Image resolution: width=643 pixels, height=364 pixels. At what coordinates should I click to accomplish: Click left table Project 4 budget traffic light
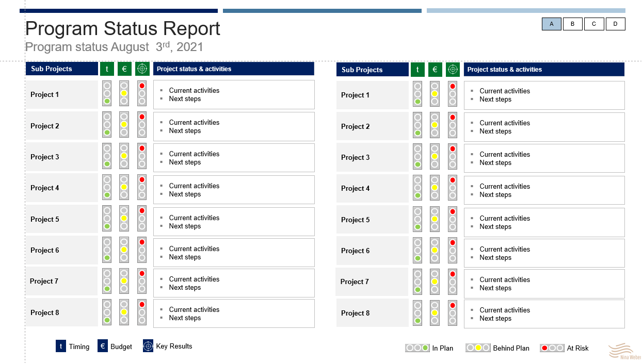(124, 187)
